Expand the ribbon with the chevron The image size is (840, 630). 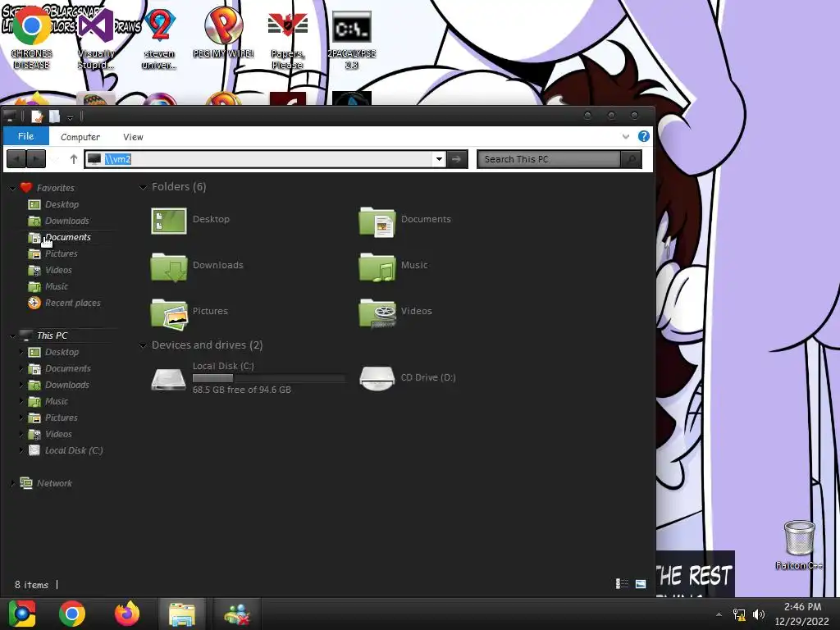(626, 137)
